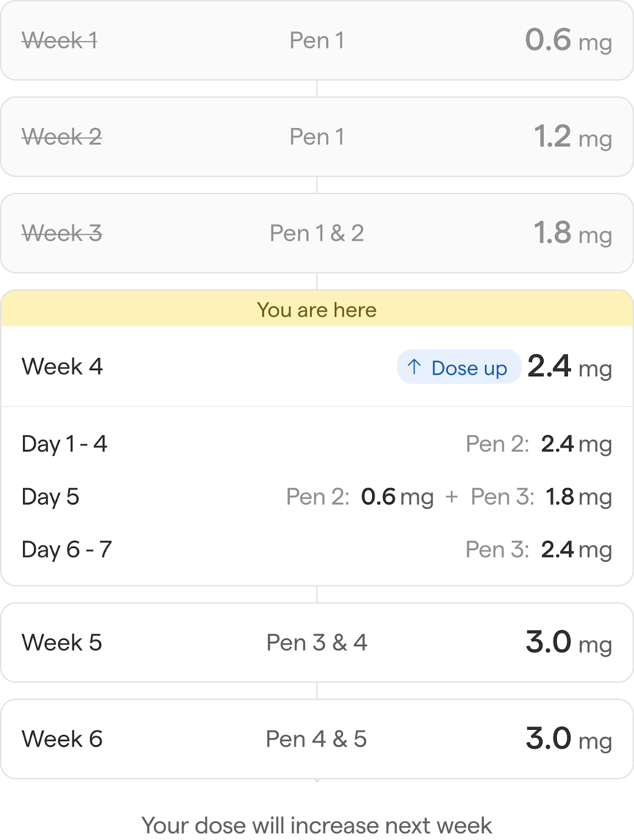Image resolution: width=634 pixels, height=840 pixels.
Task: Click the 0.6 mg dose in Week 1
Action: pyautogui.click(x=568, y=40)
